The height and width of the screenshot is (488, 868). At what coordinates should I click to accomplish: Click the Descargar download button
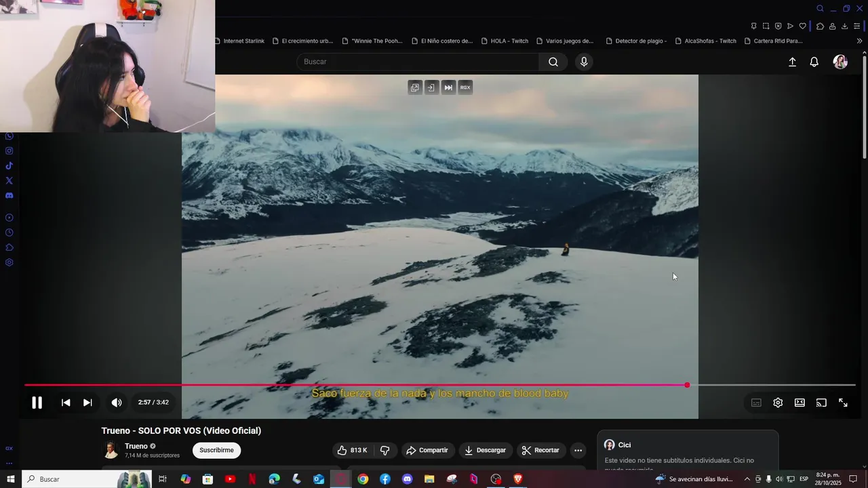[x=485, y=450]
